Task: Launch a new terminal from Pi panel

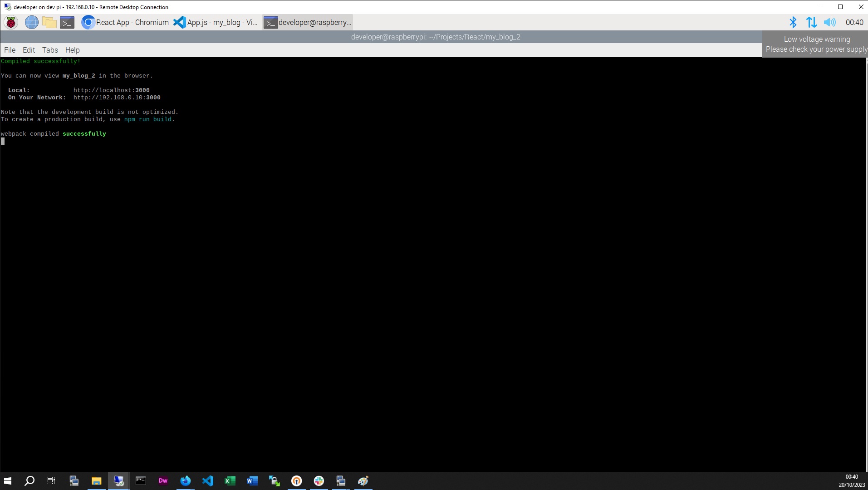Action: (67, 22)
